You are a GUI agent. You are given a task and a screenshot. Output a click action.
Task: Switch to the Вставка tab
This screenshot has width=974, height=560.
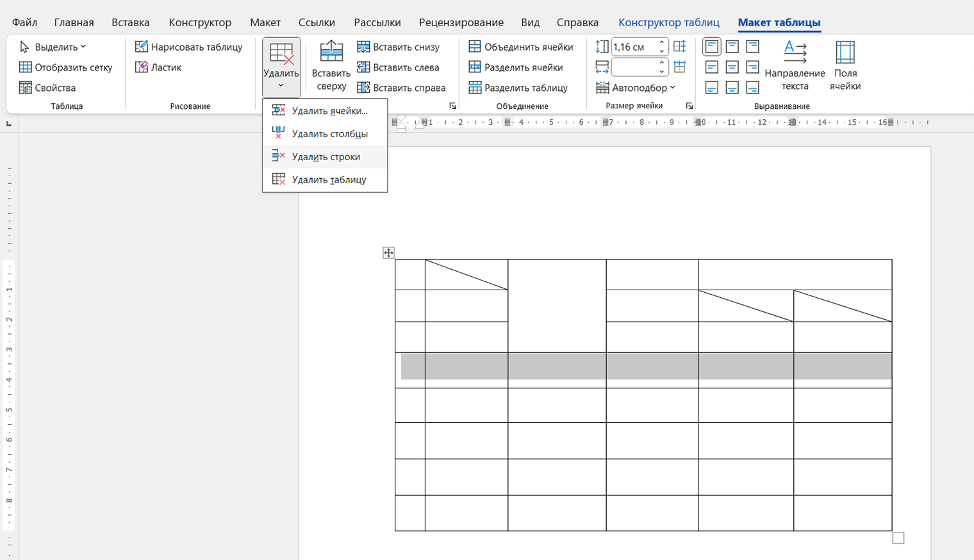click(x=131, y=22)
